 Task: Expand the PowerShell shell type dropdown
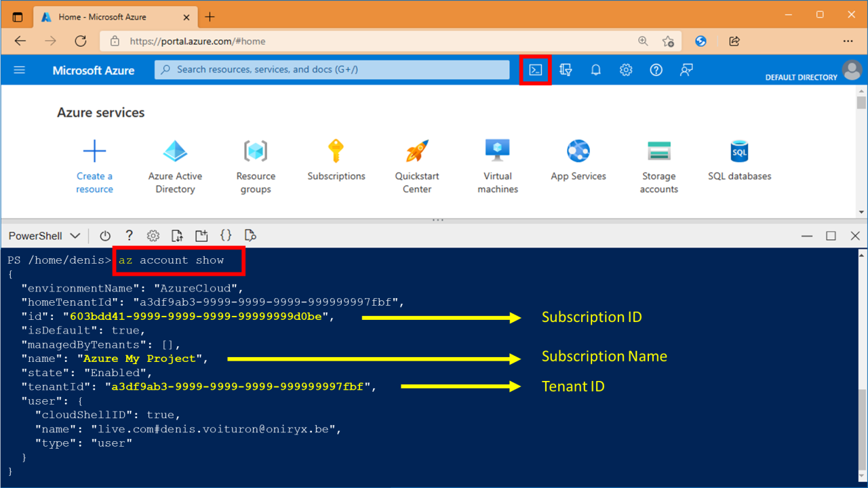(44, 236)
